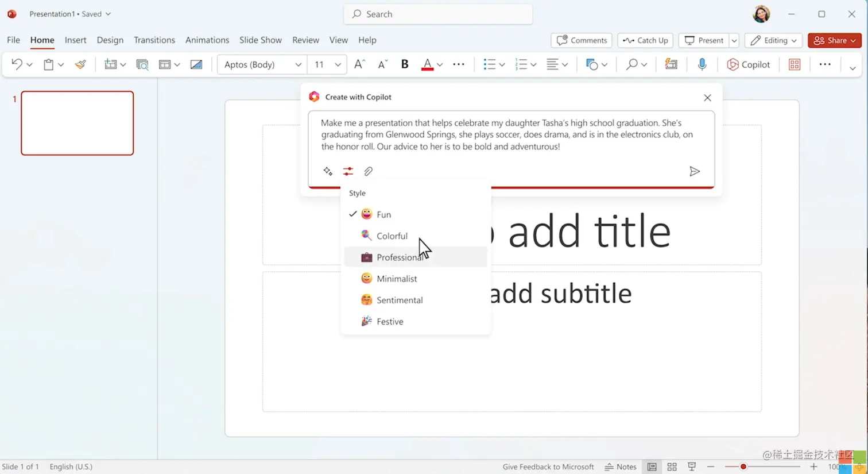Viewport: 868px width, 474px height.
Task: Switch to the Transitions tab
Action: pos(154,40)
